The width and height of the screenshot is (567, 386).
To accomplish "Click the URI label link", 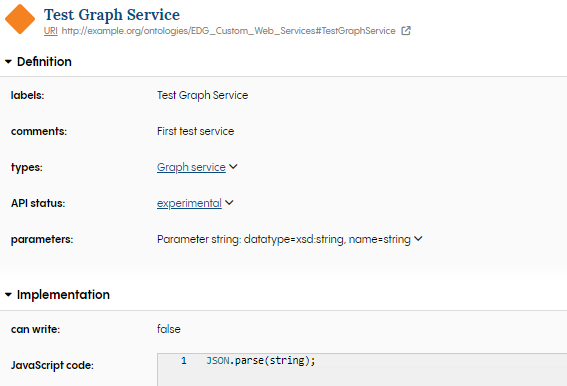I will tap(51, 31).
